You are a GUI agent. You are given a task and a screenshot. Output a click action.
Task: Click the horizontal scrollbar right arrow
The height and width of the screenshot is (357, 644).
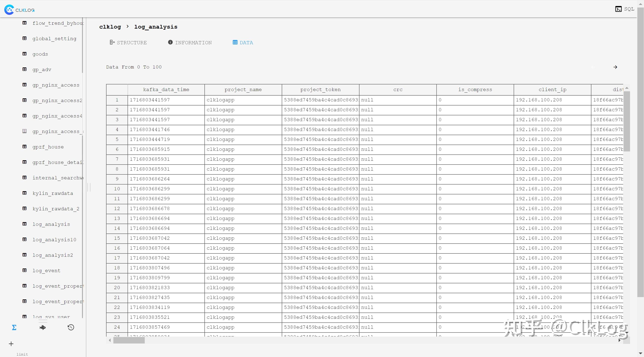click(619, 340)
